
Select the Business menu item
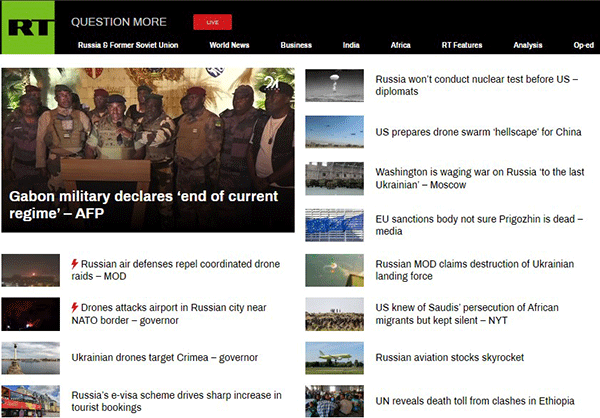point(296,45)
